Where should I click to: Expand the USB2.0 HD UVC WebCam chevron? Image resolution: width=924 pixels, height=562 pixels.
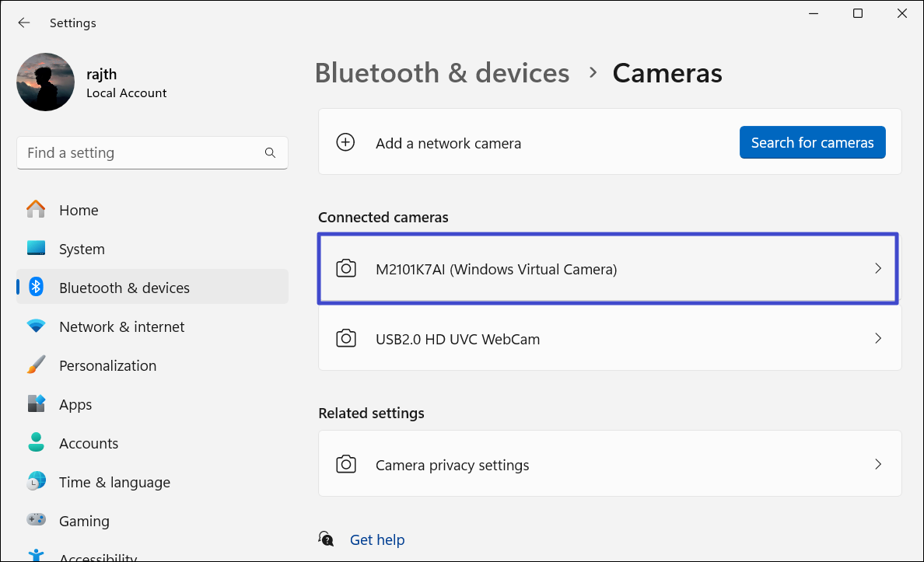coord(878,338)
